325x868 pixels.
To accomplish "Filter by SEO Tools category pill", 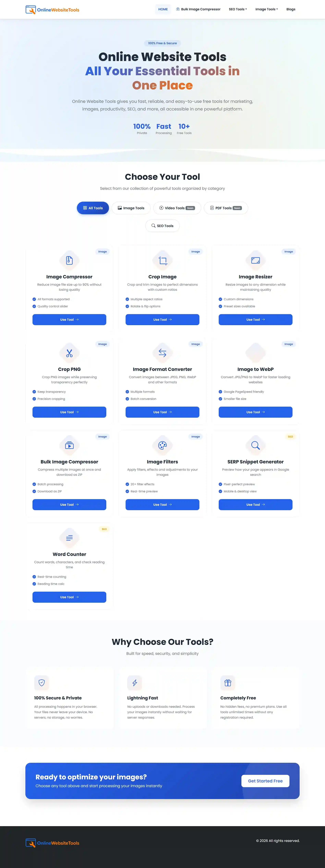I will click(162, 226).
